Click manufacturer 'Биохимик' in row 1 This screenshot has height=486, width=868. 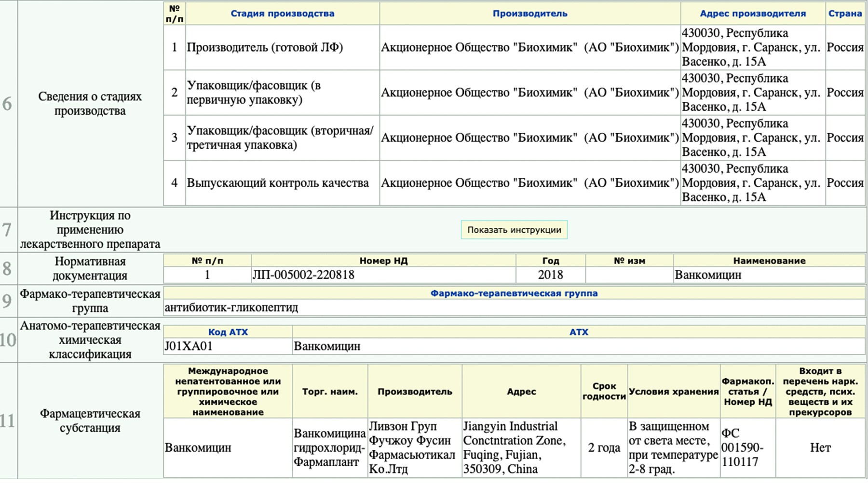point(530,47)
